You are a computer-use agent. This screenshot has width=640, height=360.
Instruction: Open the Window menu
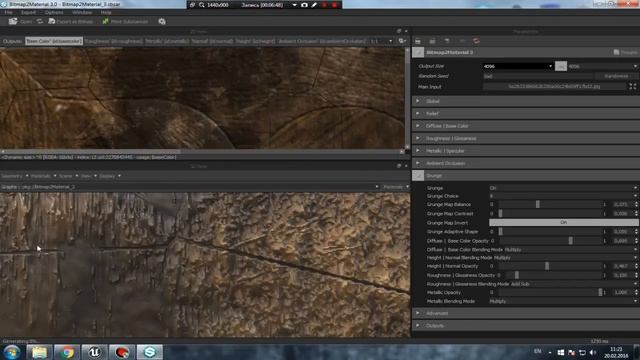click(x=82, y=12)
